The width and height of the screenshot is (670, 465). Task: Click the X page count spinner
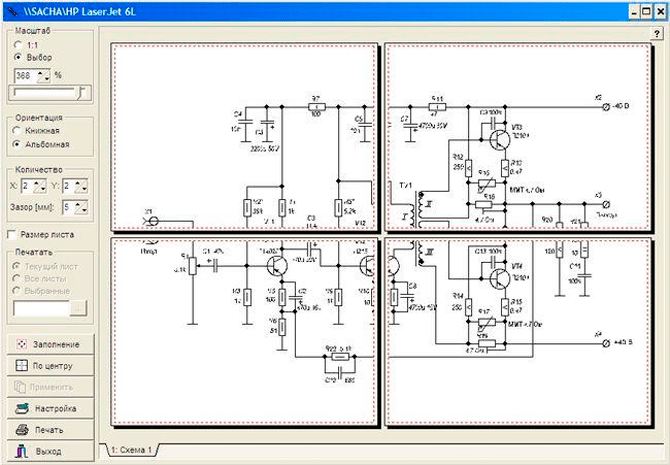36,185
